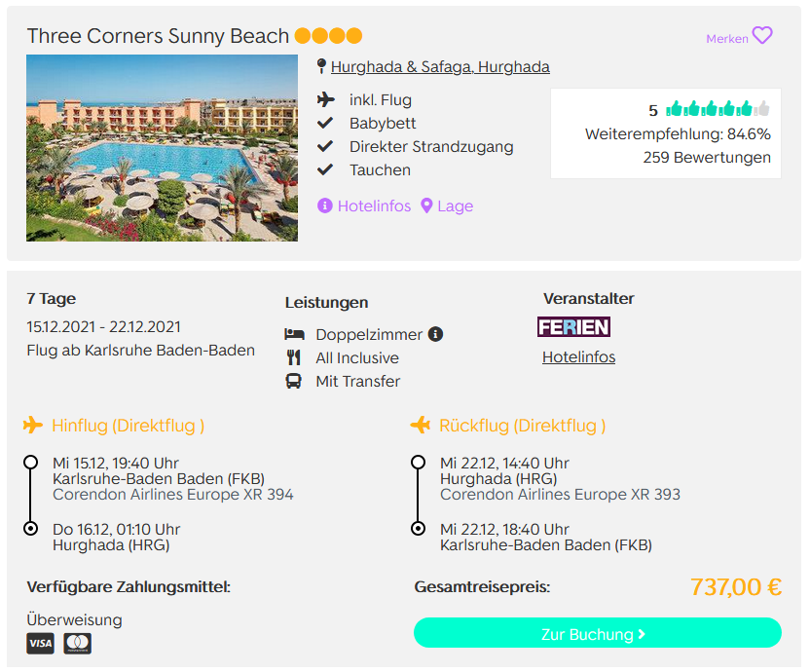Image resolution: width=810 pixels, height=672 pixels.
Task: Click the Doppelzimmer info icon
Action: point(435,334)
